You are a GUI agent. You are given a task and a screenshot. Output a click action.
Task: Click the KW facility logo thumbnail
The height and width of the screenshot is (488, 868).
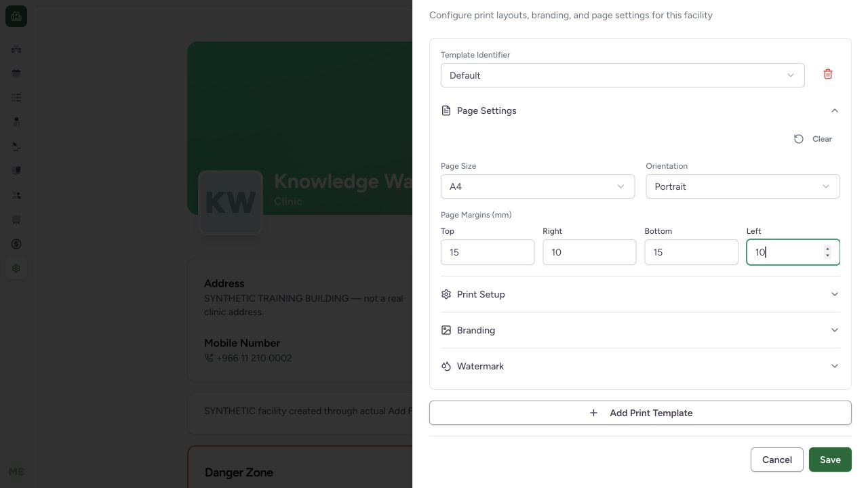point(231,203)
